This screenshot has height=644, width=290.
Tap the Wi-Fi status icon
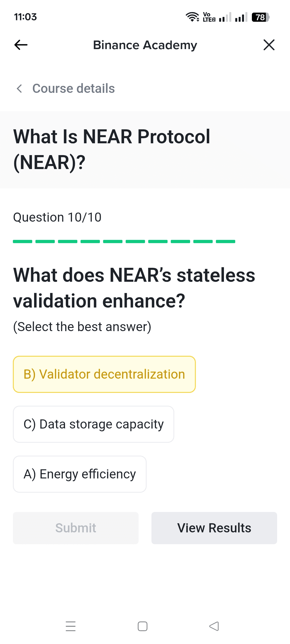pos(192,17)
